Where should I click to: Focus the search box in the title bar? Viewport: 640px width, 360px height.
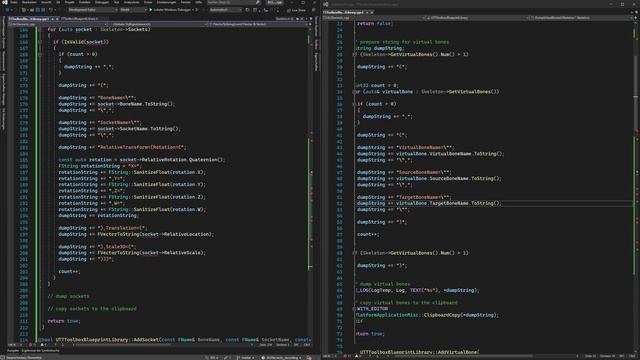(x=233, y=2)
